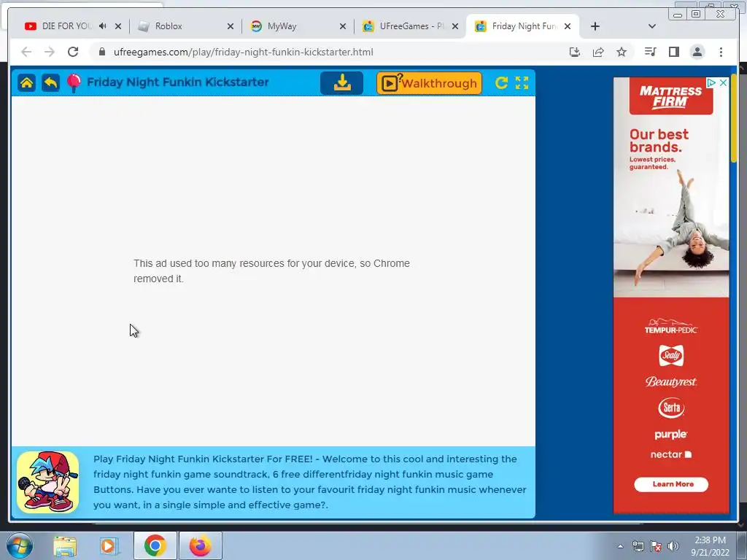Close the UFreeGames tab
The height and width of the screenshot is (560, 747).
click(x=455, y=26)
